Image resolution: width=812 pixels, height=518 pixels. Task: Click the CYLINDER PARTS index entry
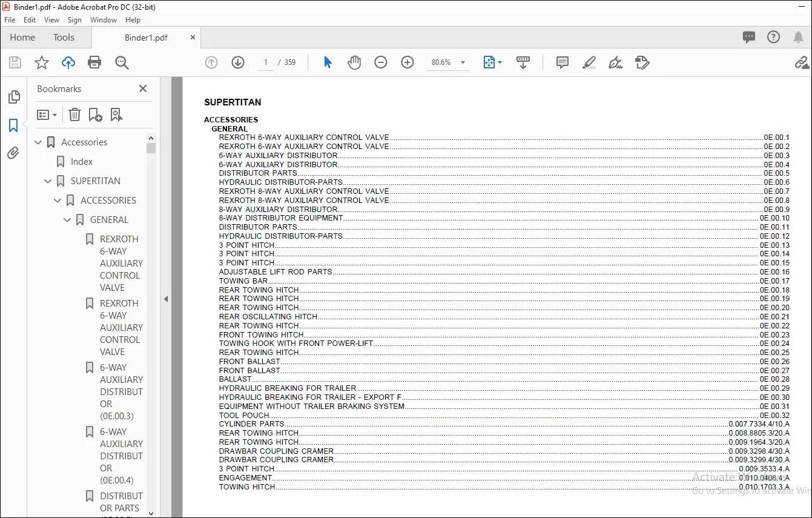(251, 424)
